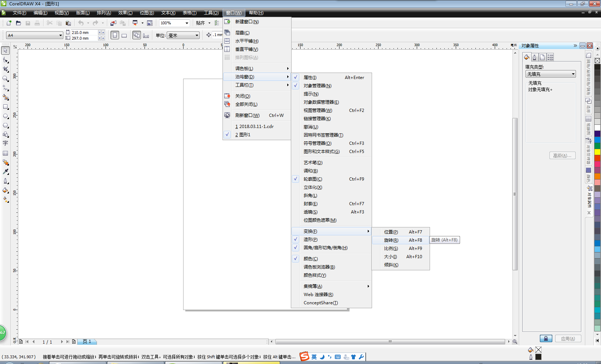Click 新建窗口(N) in Window menu

pyautogui.click(x=257, y=21)
